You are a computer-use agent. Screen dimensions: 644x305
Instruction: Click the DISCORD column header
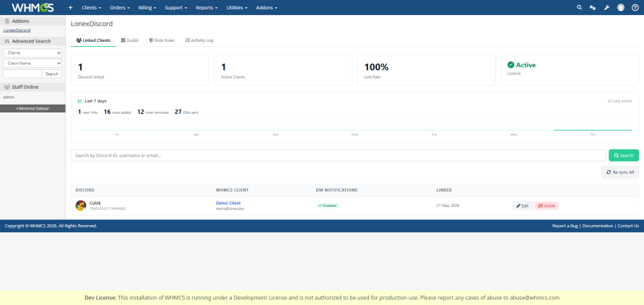[85, 190]
